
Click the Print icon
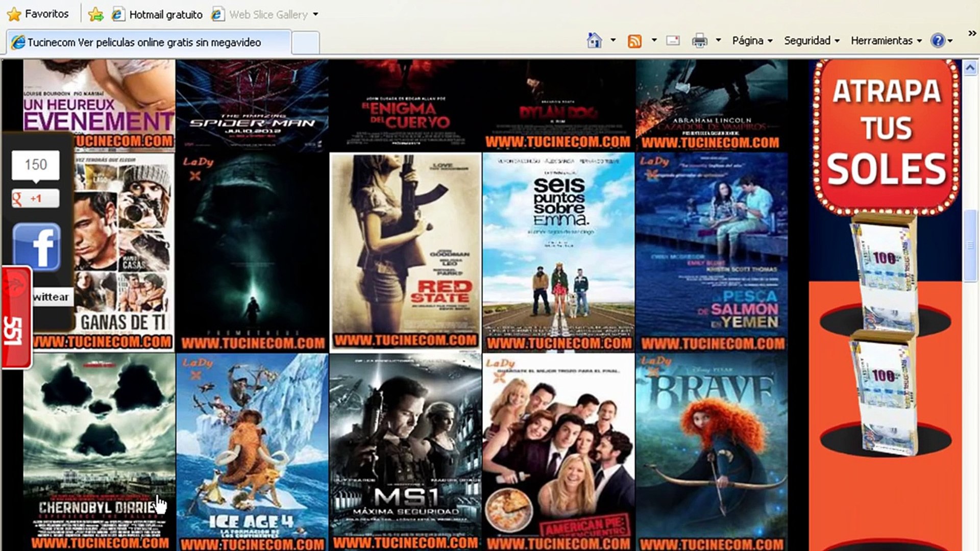click(699, 40)
